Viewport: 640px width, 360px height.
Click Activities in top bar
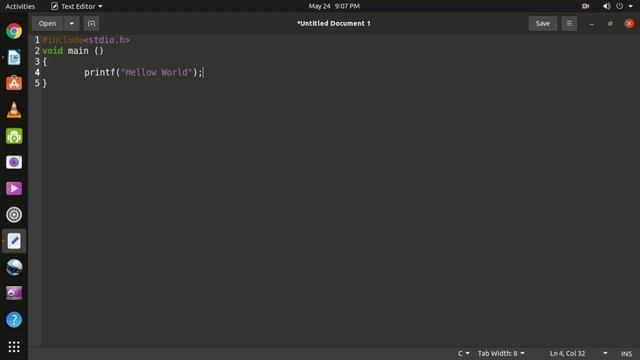pyautogui.click(x=20, y=6)
